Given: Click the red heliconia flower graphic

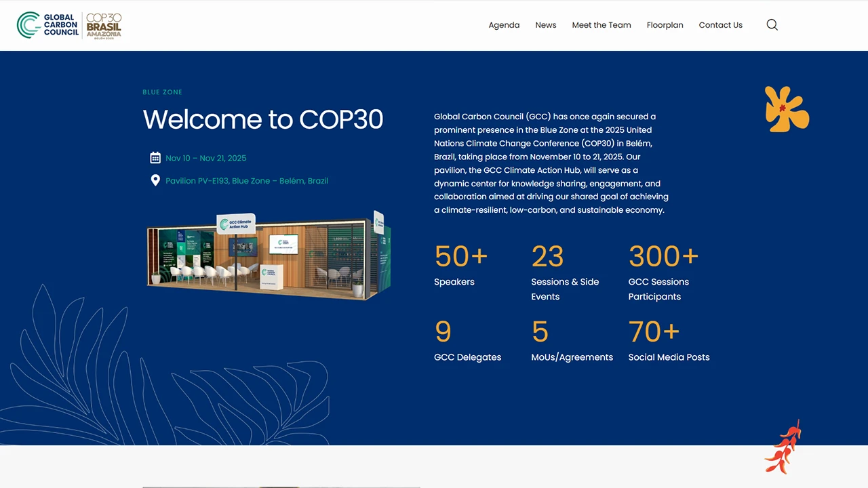Looking at the screenshot, I should click(x=784, y=447).
